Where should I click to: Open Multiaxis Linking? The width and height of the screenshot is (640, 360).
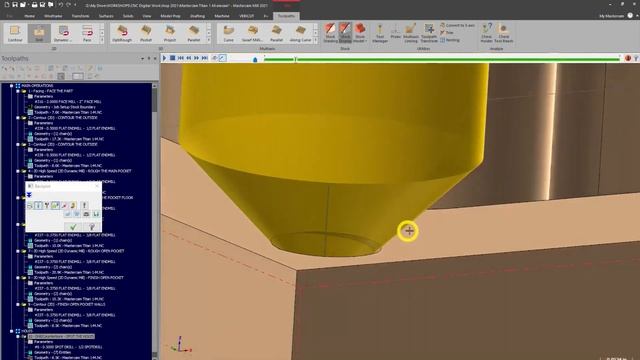[411, 33]
